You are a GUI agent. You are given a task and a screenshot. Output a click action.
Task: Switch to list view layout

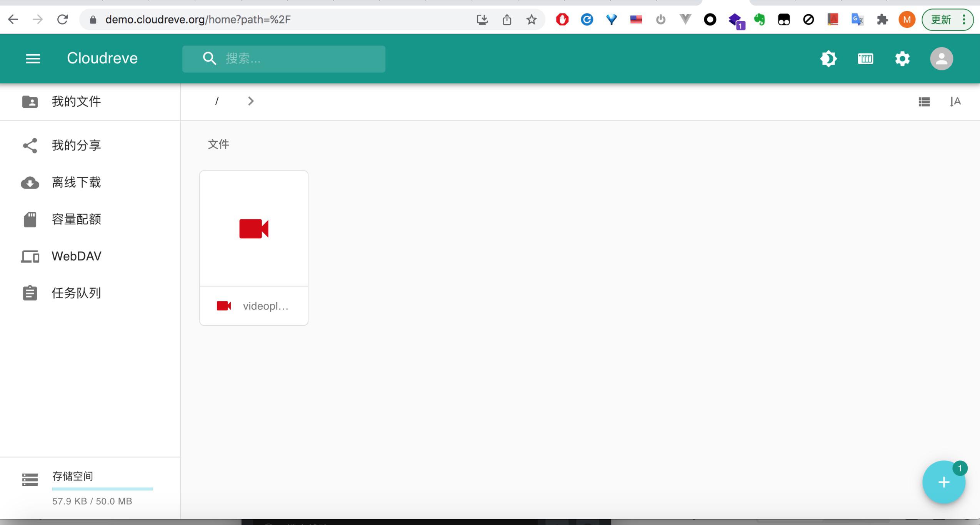(924, 102)
